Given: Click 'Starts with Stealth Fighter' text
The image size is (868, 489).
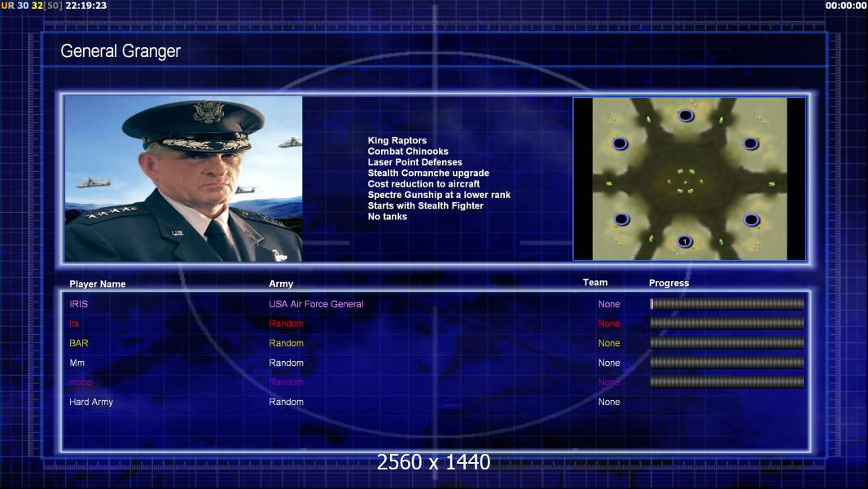Looking at the screenshot, I should point(425,205).
